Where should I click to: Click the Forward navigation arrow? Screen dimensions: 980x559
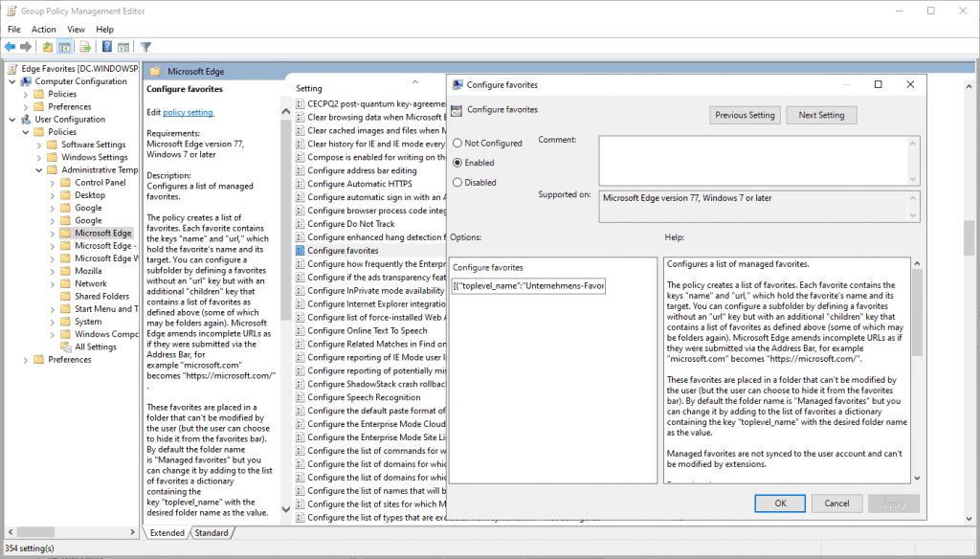25,46
